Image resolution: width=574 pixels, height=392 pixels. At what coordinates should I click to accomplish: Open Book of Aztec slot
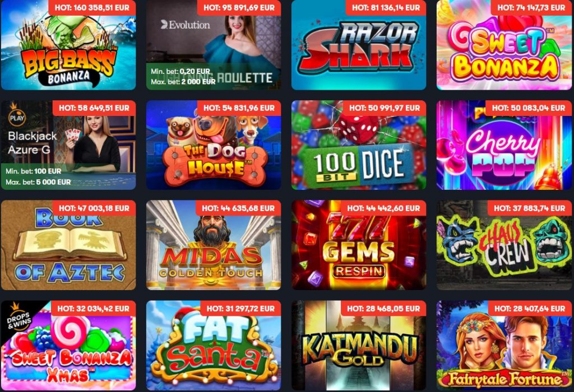coord(68,245)
